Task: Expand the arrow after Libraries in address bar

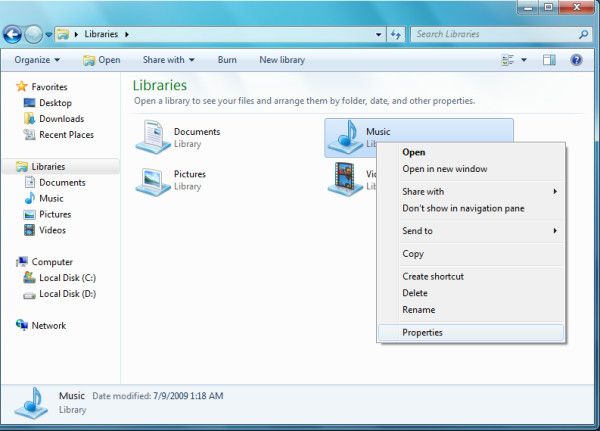Action: click(127, 34)
